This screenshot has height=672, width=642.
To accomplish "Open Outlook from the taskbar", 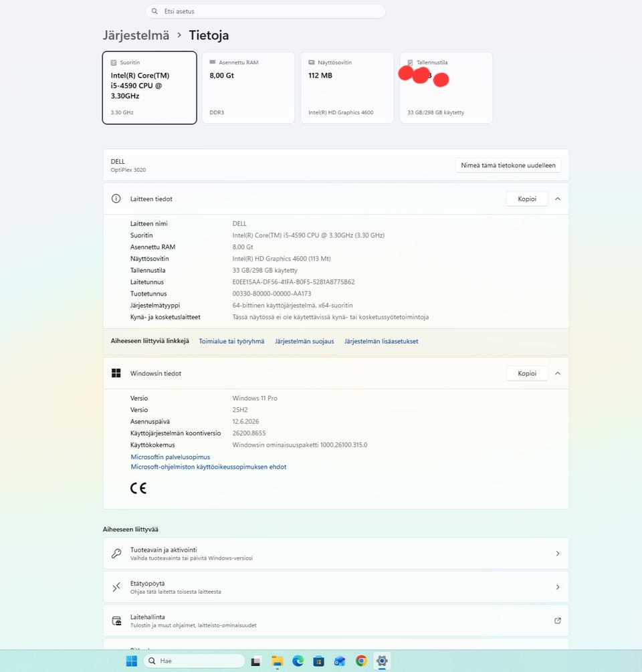I will [x=340, y=661].
